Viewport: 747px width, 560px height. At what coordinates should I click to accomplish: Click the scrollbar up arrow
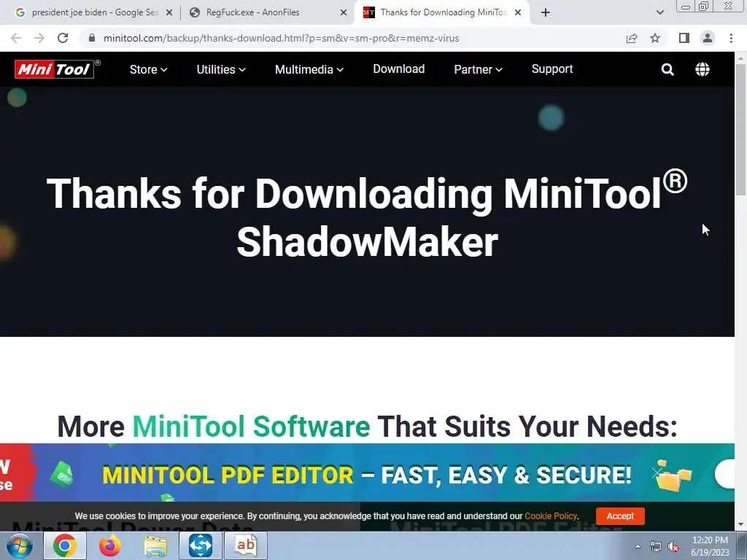[x=740, y=58]
